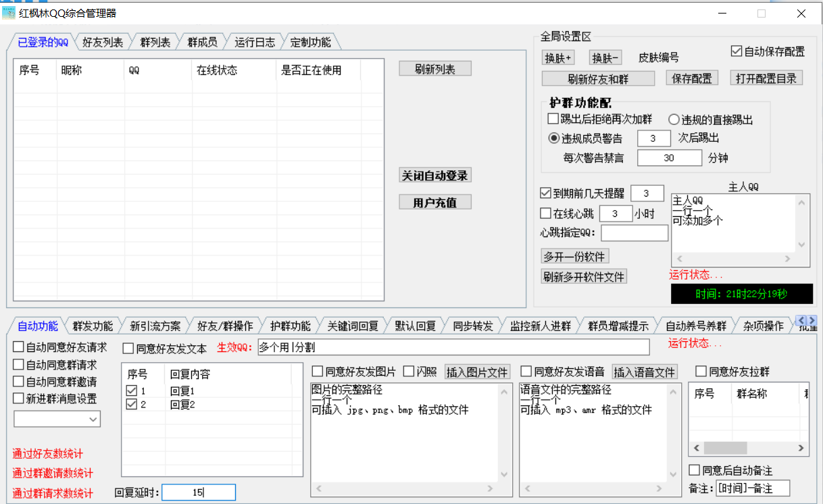Image resolution: width=823 pixels, height=504 pixels.
Task: Click the app icon in title bar
Action: click(9, 13)
